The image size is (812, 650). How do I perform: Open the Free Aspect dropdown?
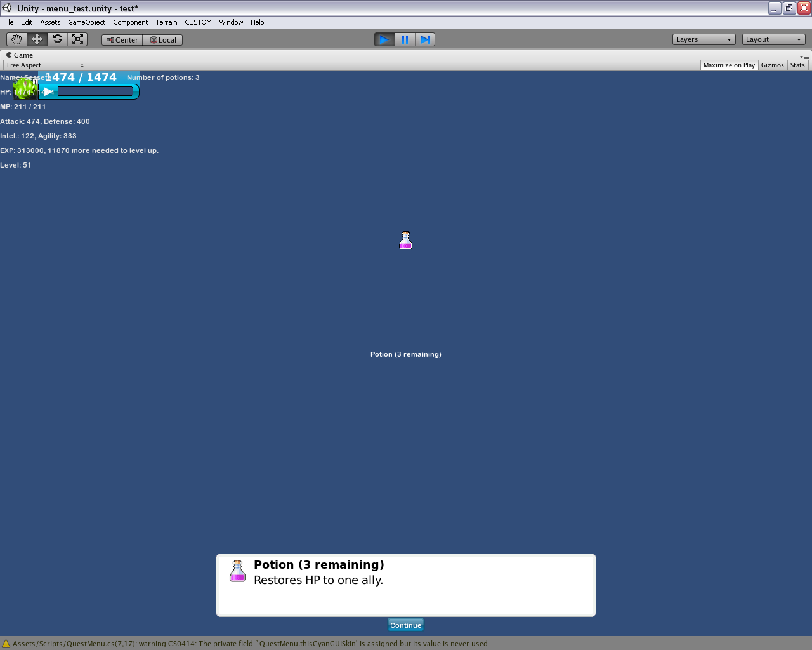[45, 65]
